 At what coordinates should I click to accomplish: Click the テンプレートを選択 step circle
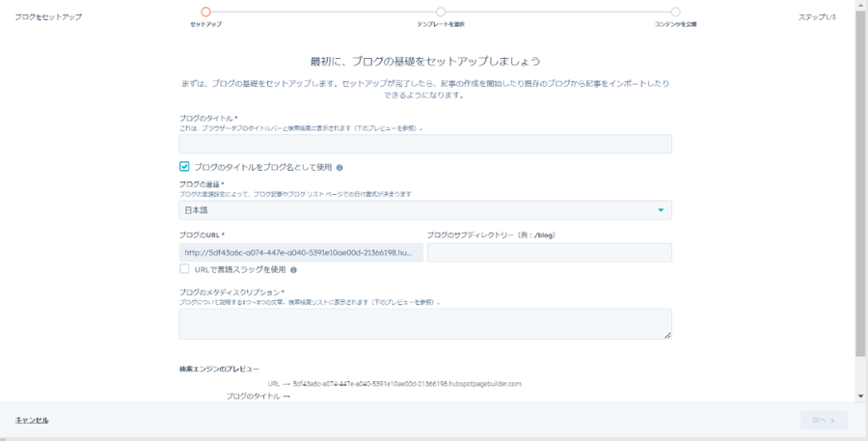click(441, 12)
